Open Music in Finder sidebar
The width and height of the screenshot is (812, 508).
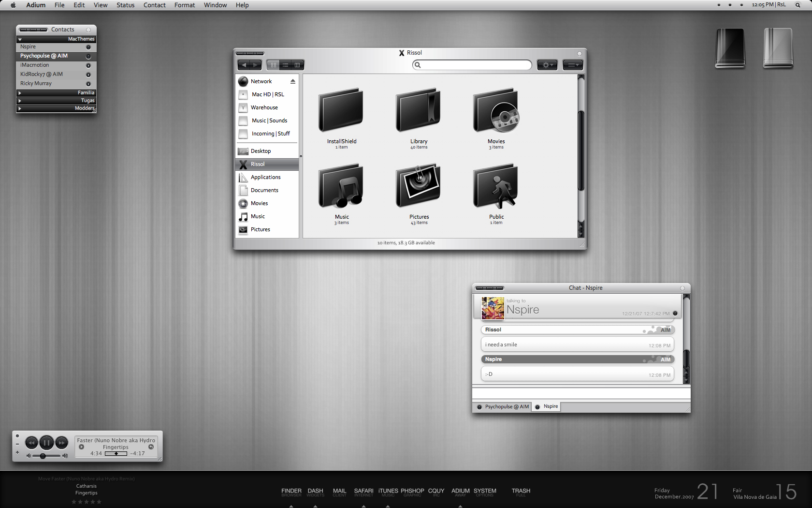(x=267, y=216)
